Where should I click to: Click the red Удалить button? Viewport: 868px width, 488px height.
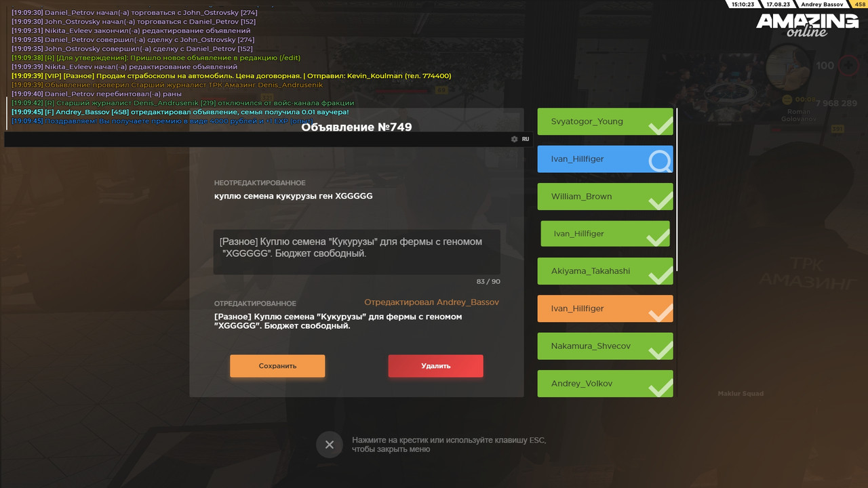pos(435,366)
